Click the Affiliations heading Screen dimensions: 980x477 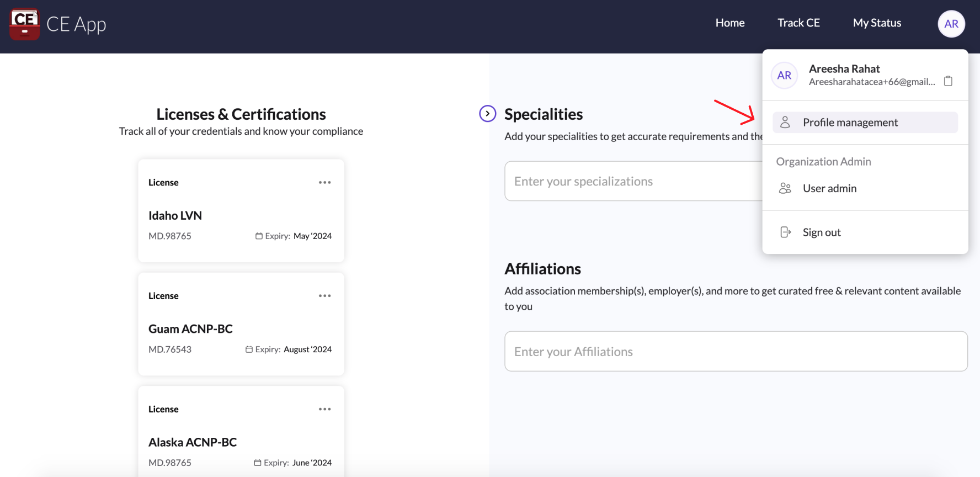(x=542, y=268)
